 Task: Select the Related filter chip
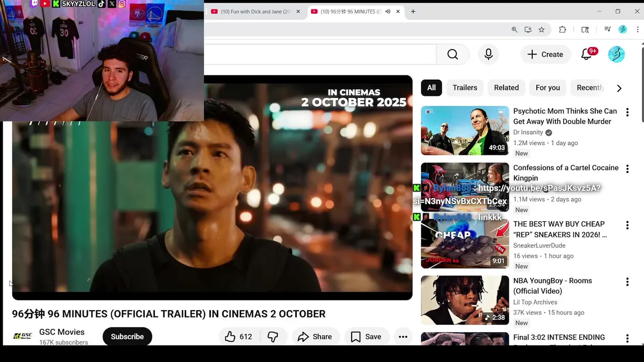pyautogui.click(x=506, y=87)
